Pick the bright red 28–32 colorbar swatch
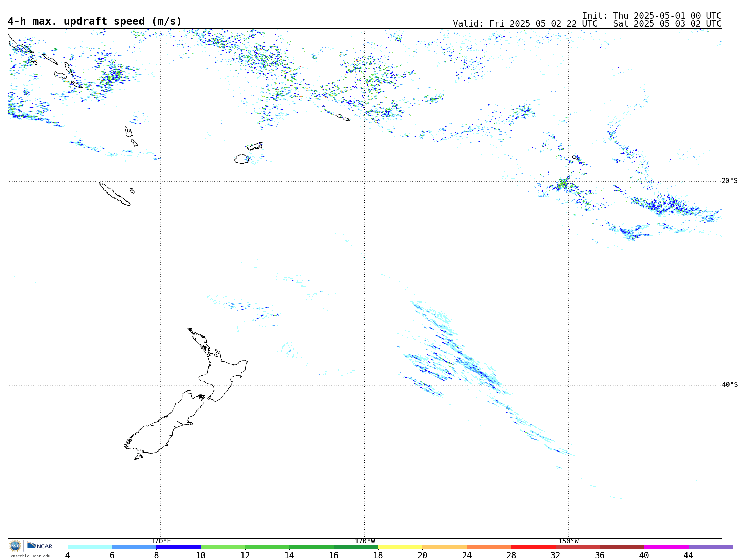The image size is (744, 560). [533, 547]
